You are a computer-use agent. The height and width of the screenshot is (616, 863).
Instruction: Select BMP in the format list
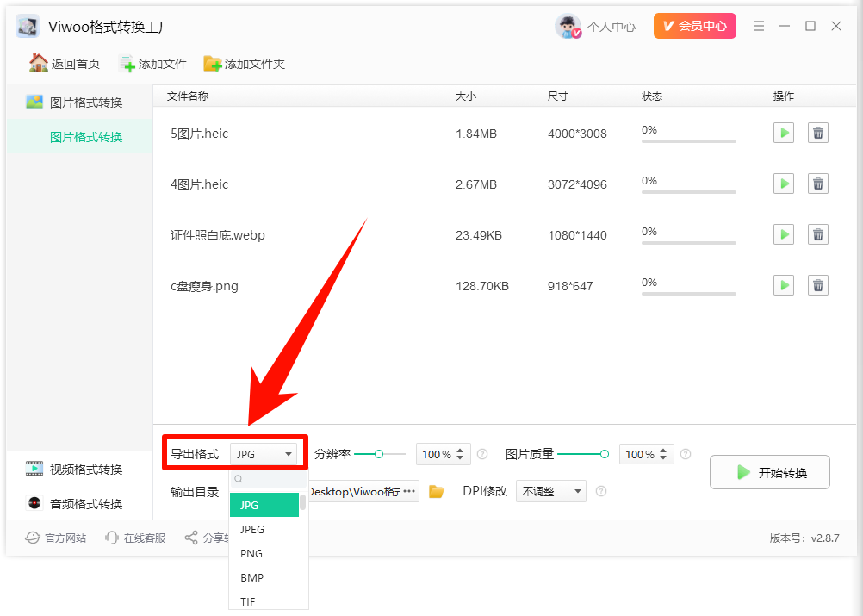coord(264,577)
